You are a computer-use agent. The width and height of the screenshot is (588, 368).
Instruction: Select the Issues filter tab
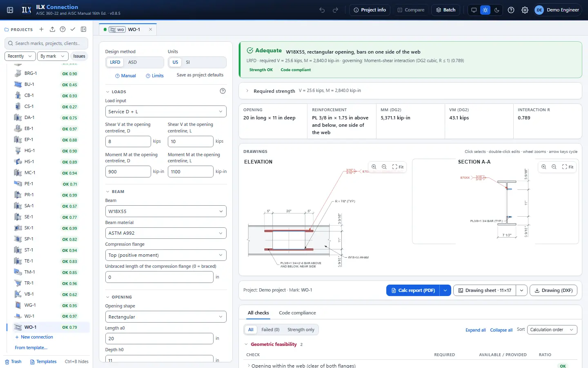(x=79, y=56)
